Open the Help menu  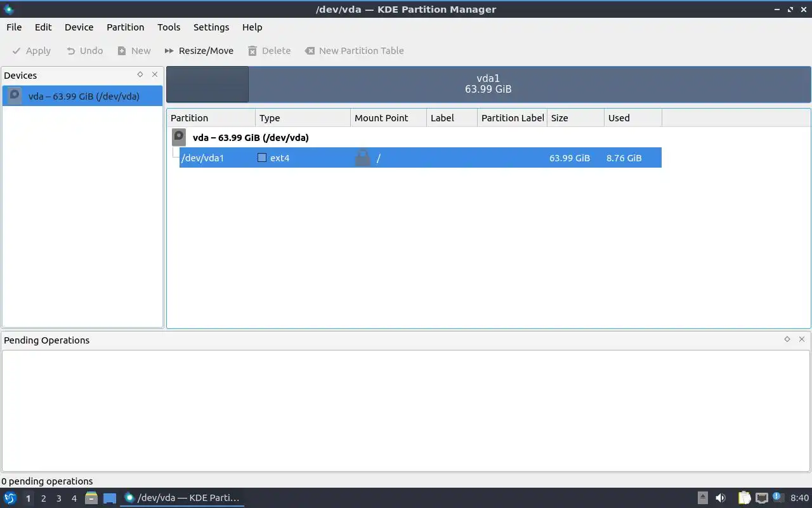(252, 27)
